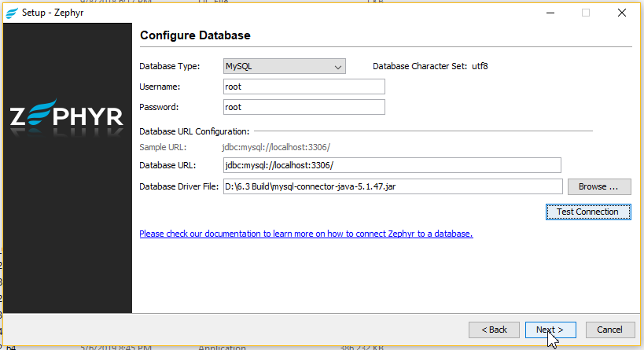Open the Database Type MySQL dropdown

point(284,67)
